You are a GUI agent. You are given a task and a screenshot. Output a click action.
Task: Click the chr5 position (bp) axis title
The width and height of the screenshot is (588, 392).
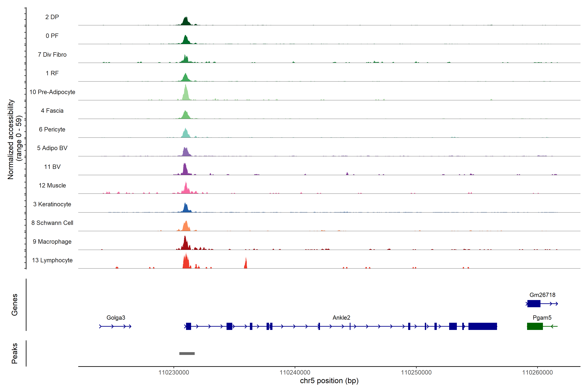[x=329, y=381]
